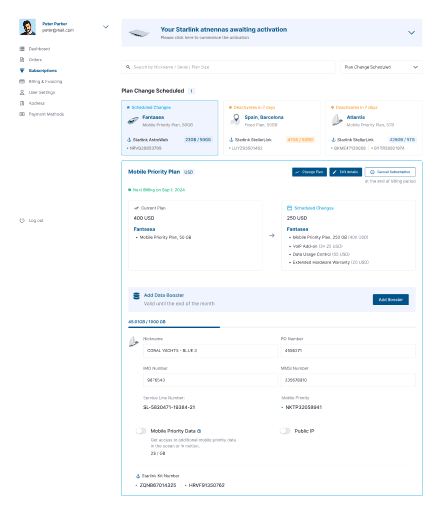Click the User Settings person icon
441x514 pixels.
click(x=22, y=92)
